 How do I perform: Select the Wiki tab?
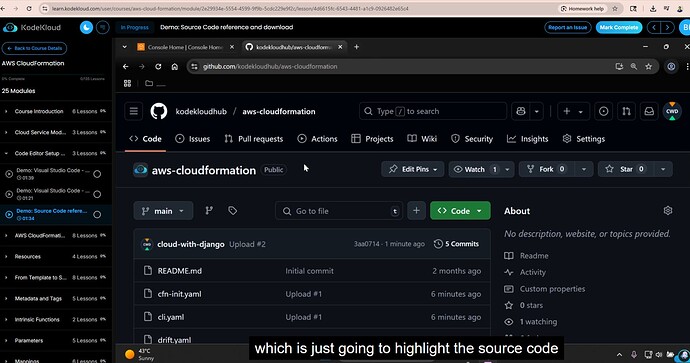[422, 139]
